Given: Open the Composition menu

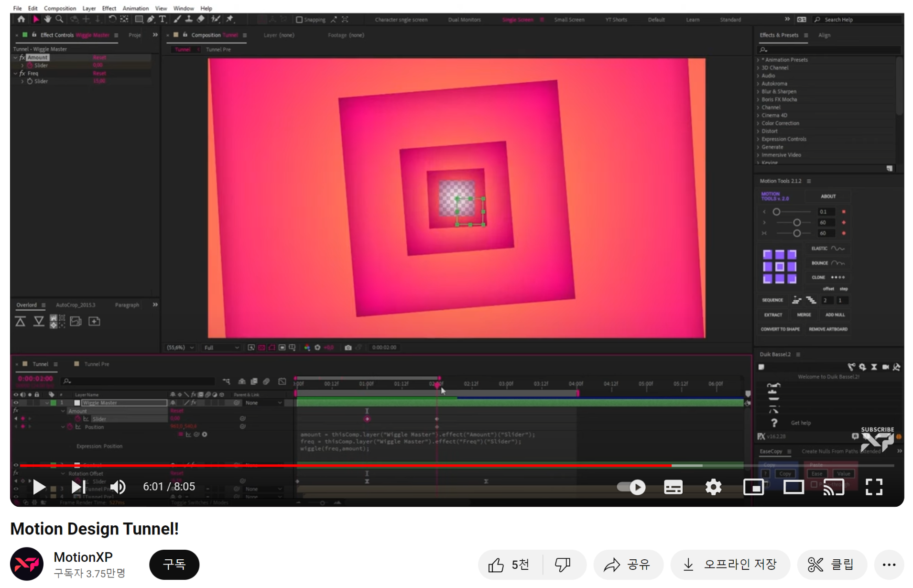Looking at the screenshot, I should click(x=60, y=8).
